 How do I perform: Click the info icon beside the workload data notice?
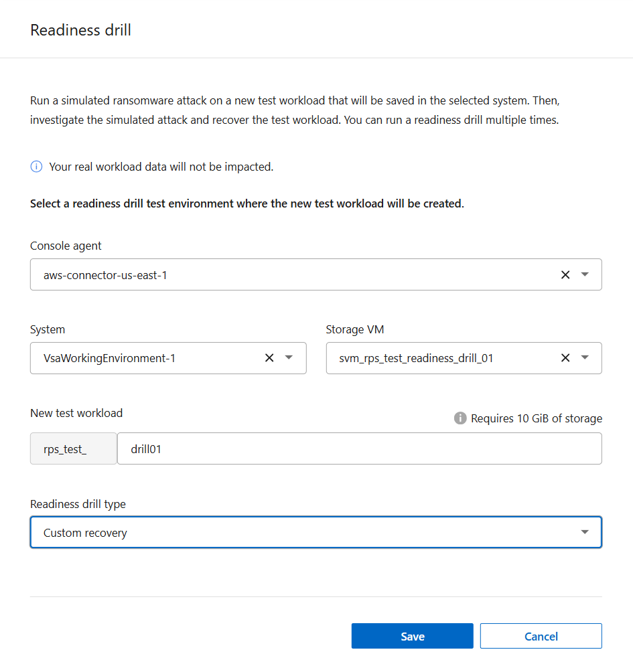pyautogui.click(x=36, y=166)
